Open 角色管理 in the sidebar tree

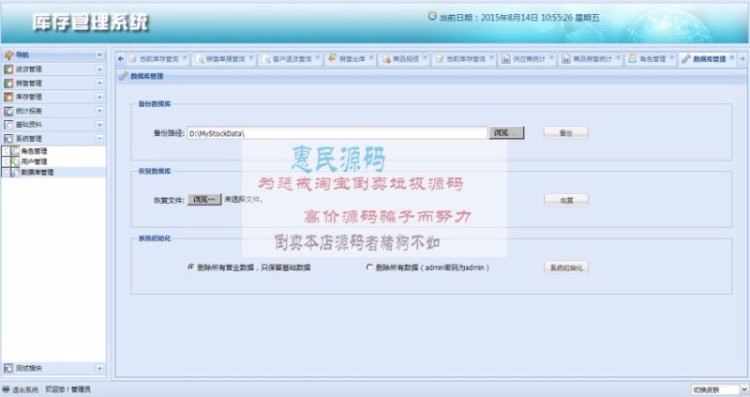tap(34, 151)
